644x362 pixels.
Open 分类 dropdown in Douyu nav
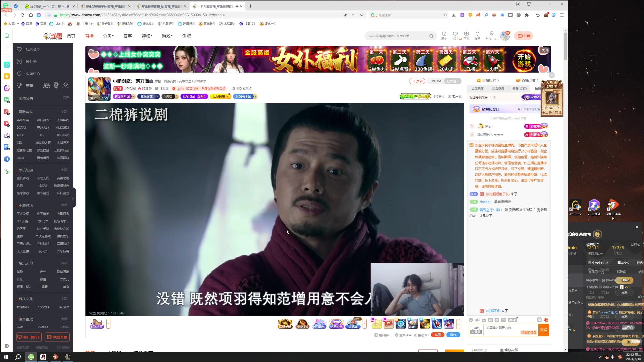(x=108, y=36)
